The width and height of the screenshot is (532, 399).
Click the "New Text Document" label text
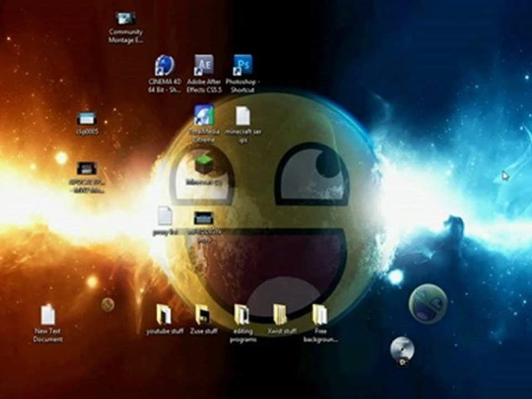[x=48, y=335]
